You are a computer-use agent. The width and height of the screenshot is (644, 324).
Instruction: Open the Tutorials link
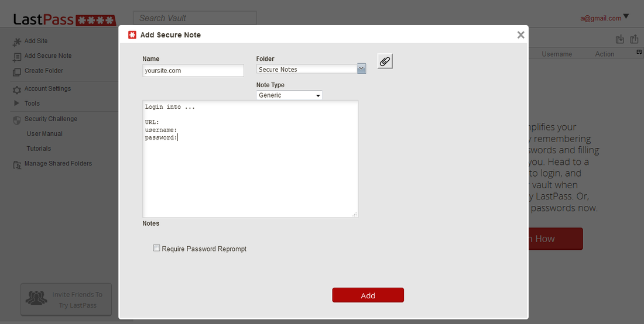pyautogui.click(x=39, y=149)
